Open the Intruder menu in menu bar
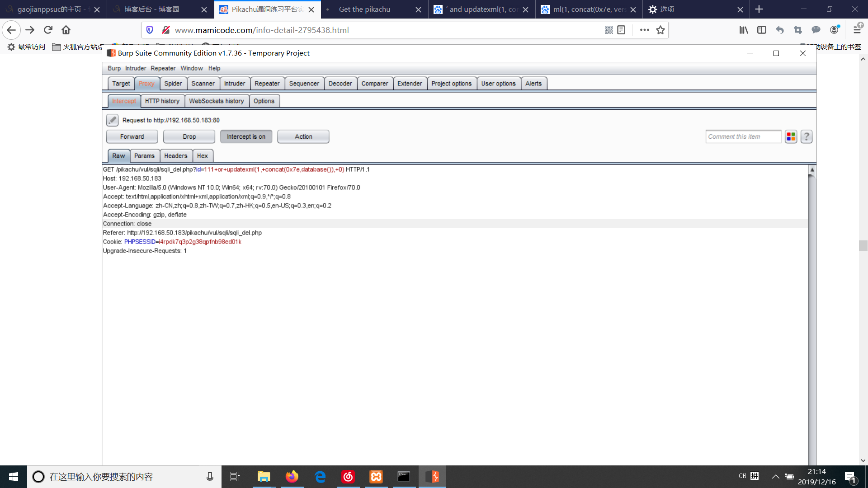868x488 pixels. 136,68
